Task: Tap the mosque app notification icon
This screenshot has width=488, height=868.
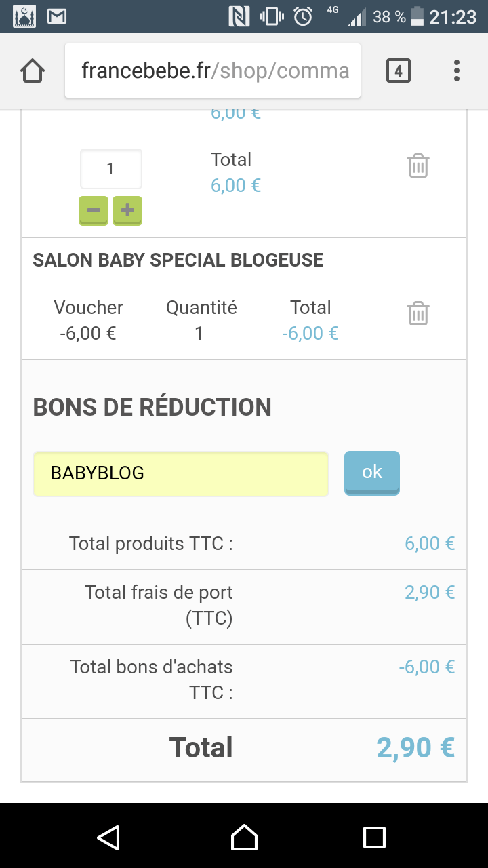Action: coord(24,16)
